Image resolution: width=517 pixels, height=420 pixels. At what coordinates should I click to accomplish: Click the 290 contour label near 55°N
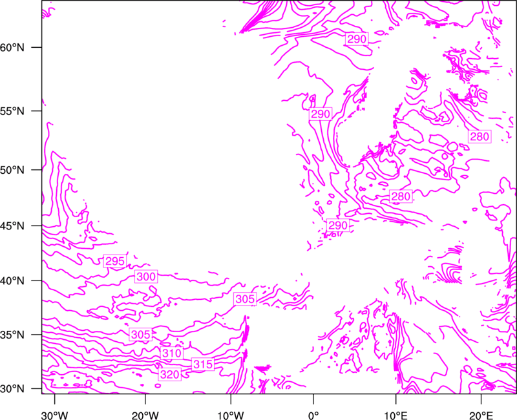point(321,114)
